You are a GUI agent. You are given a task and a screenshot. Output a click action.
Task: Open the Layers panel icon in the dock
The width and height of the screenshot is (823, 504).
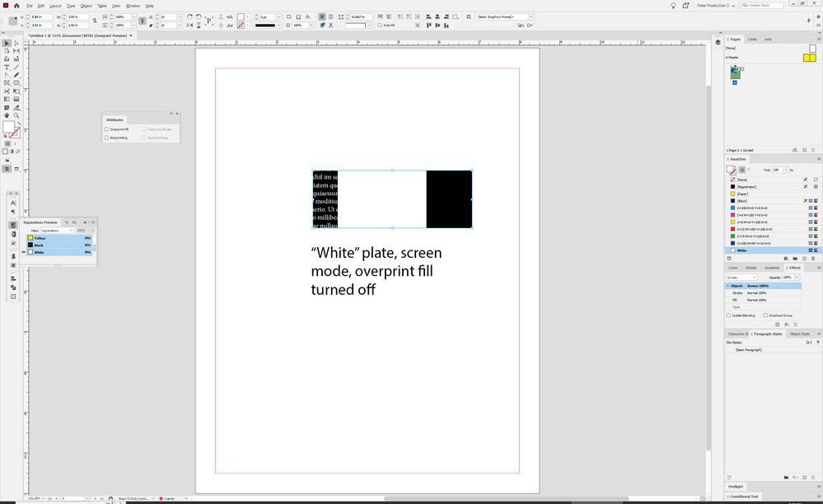click(718, 40)
